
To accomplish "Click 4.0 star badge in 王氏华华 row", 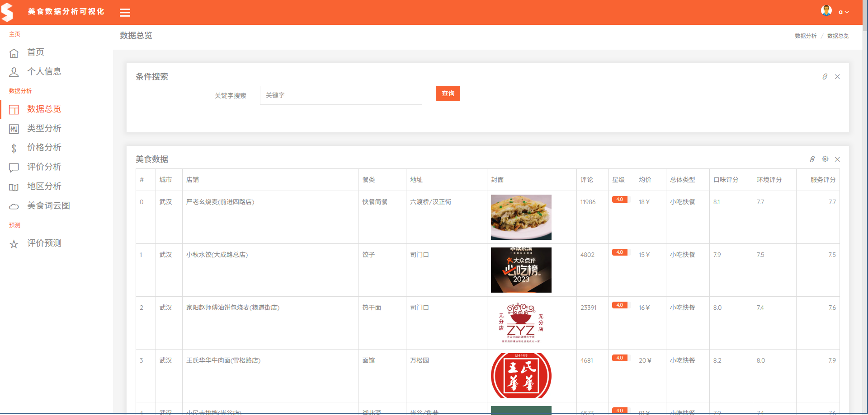I will coord(620,358).
